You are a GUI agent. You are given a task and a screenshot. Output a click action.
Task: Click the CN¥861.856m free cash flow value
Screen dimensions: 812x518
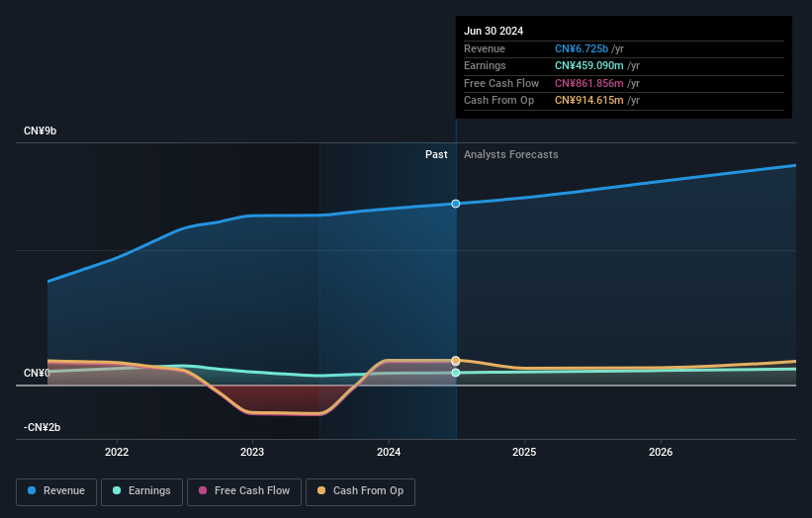[x=588, y=83]
